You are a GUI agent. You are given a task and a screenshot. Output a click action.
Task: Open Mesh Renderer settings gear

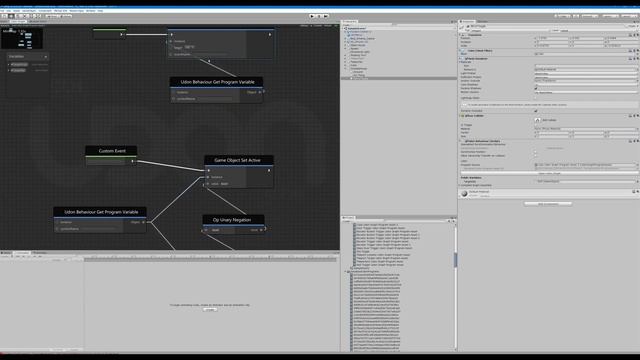[638, 59]
